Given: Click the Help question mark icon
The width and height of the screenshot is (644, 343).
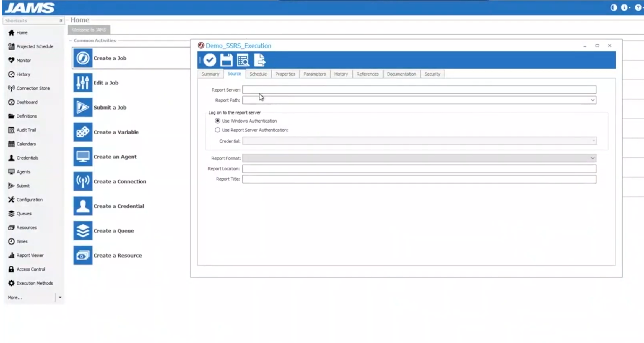Looking at the screenshot, I should pyautogui.click(x=637, y=7).
